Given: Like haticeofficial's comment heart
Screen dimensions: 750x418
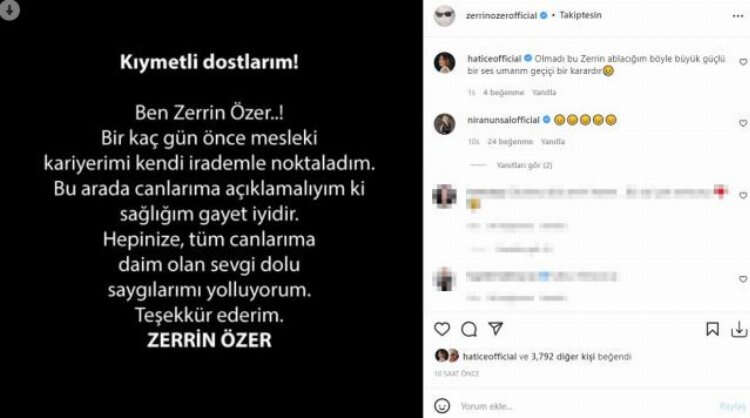Looking at the screenshot, I should (743, 62).
